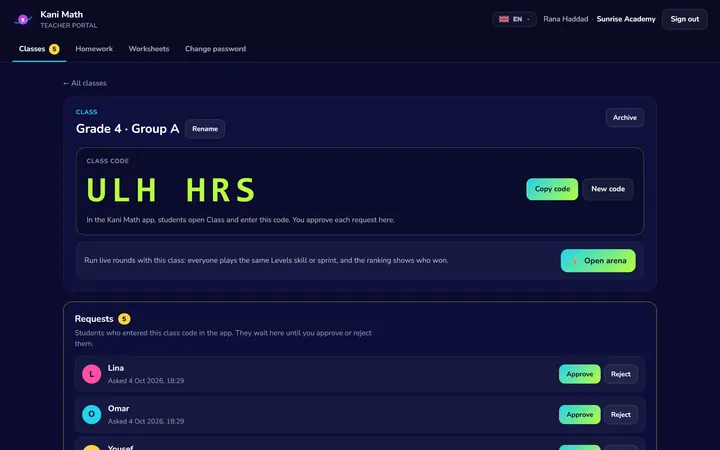
Task: Click Lina's pink L avatar
Action: coord(91,374)
